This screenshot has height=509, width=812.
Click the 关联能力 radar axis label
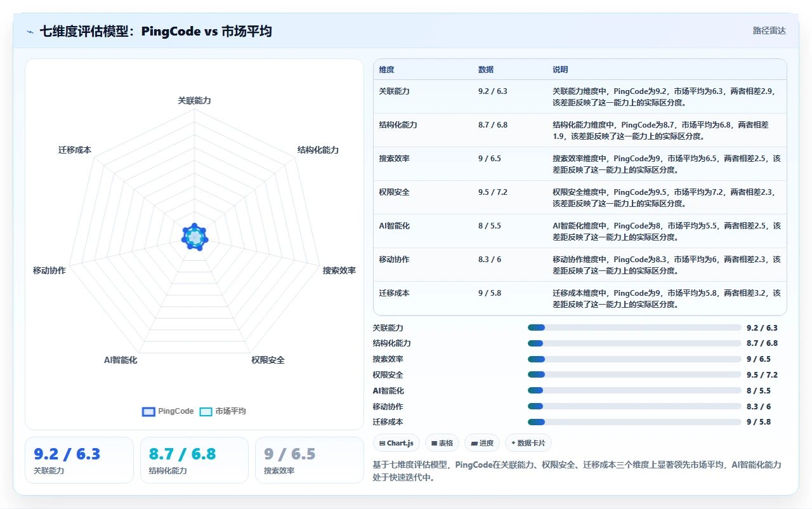(x=194, y=101)
